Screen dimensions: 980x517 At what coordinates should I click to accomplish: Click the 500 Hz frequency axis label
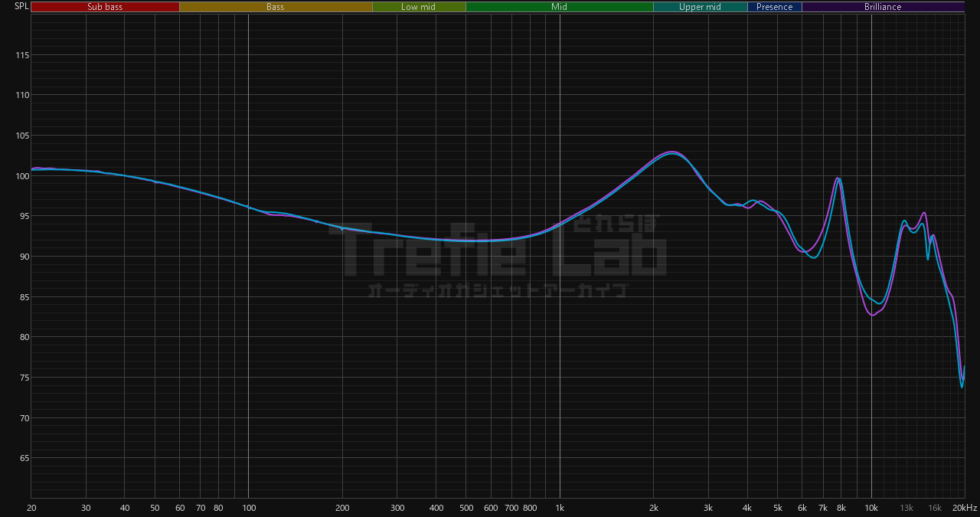click(x=466, y=508)
